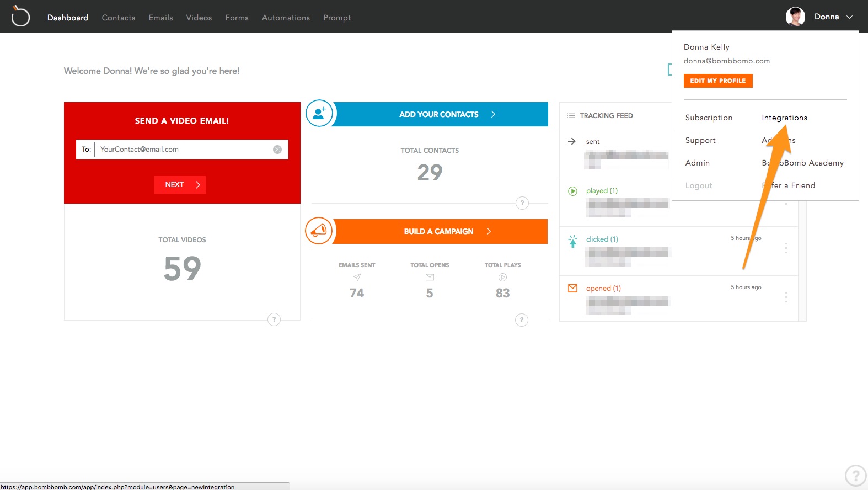Open help for Total Contacts card

tap(522, 203)
